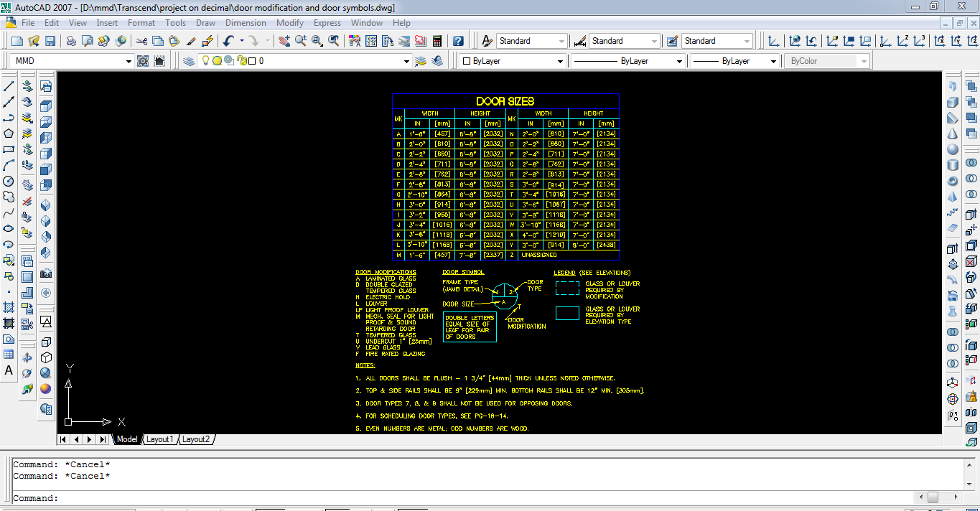Switch to the Layout2 tab

pyautogui.click(x=195, y=439)
